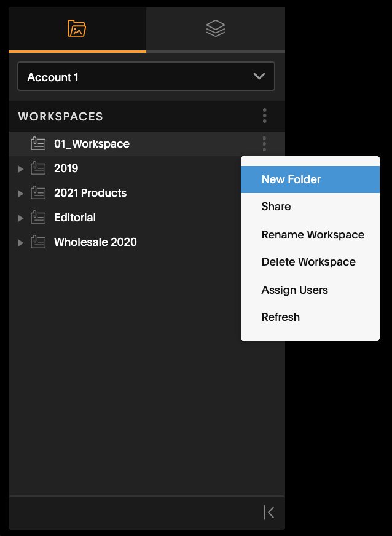
Task: Select Delete Workspace from the menu
Action: coord(310,262)
